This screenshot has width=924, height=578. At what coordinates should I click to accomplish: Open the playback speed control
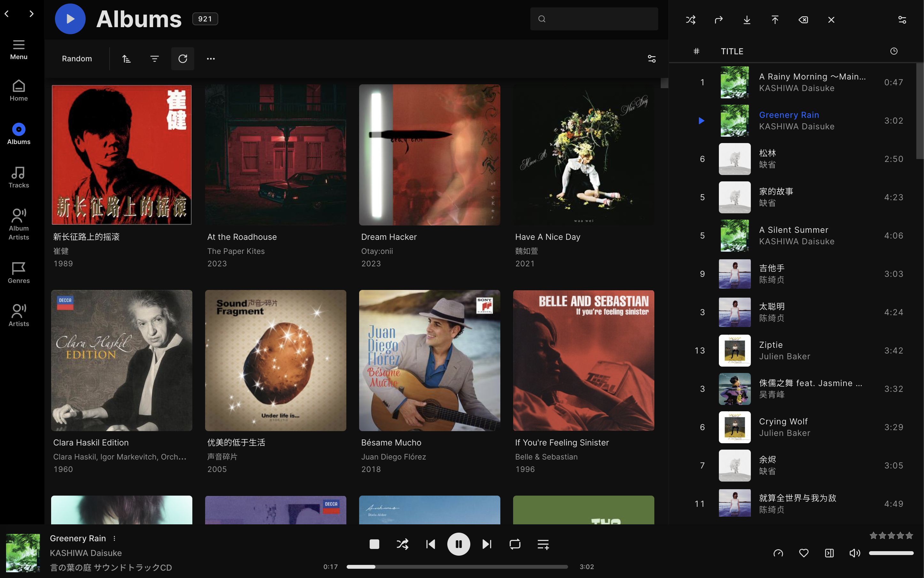(778, 553)
